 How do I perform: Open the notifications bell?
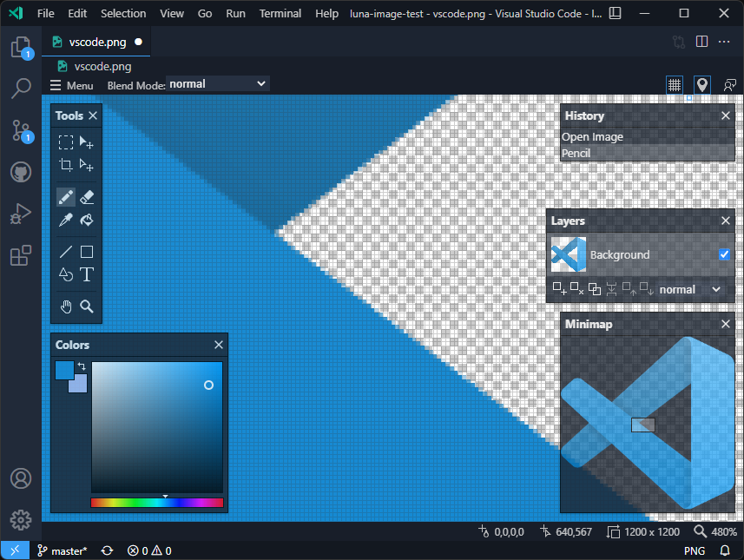point(725,550)
